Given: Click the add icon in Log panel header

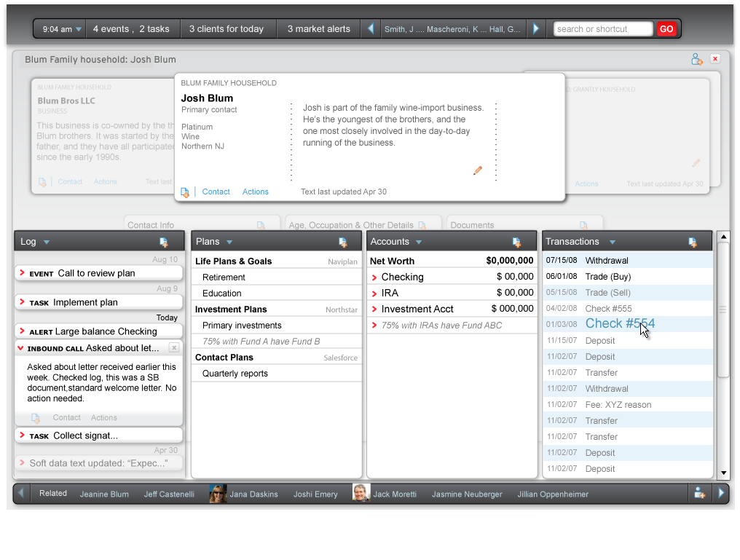Looking at the screenshot, I should 163,242.
